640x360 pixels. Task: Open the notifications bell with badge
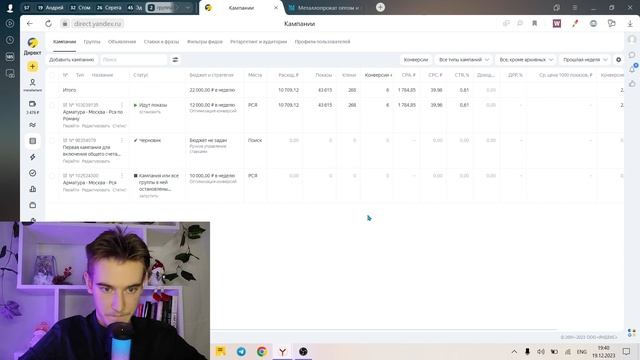tap(632, 69)
